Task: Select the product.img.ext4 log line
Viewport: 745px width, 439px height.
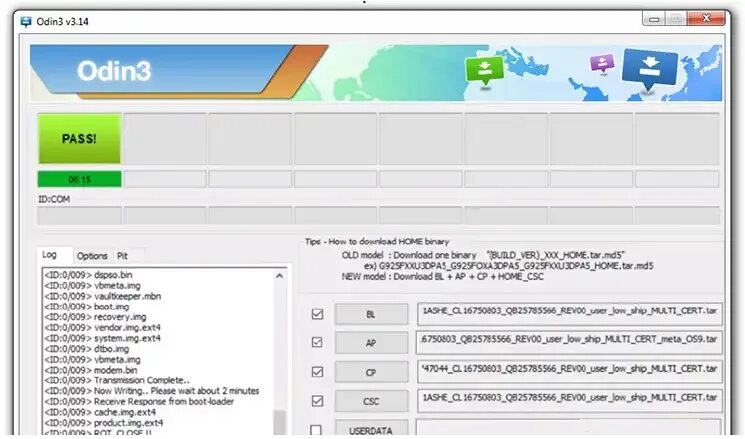Action: tap(104, 423)
